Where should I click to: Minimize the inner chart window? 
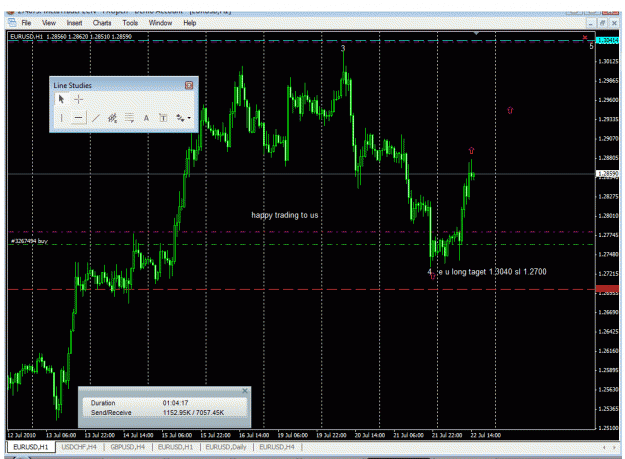point(591,23)
